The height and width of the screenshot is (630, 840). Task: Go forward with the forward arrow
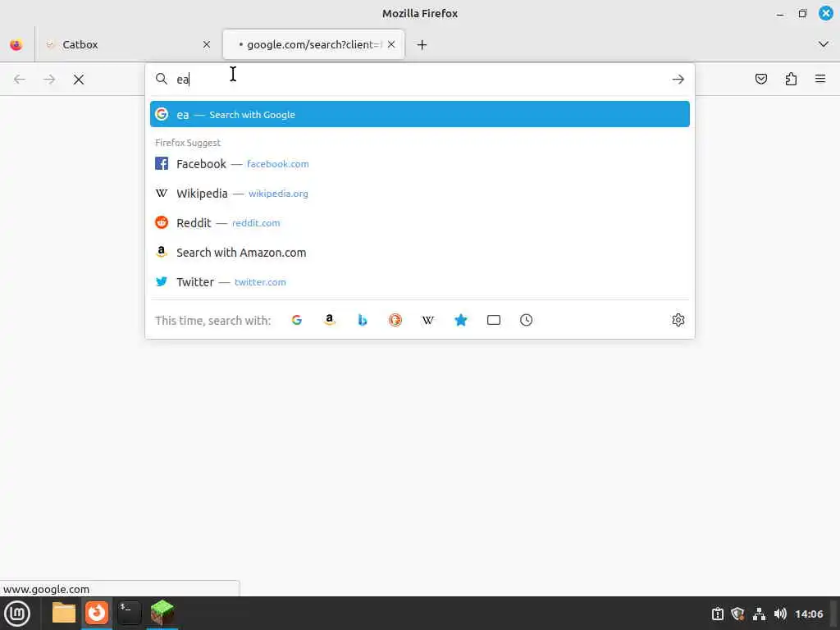[x=49, y=80]
